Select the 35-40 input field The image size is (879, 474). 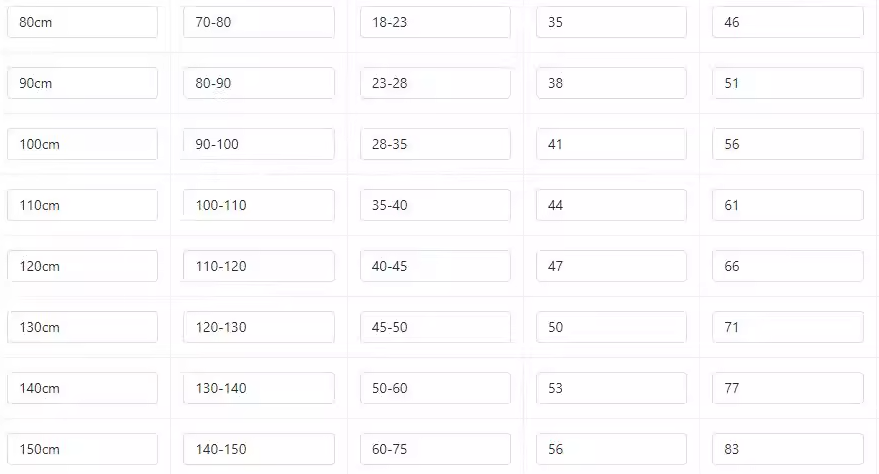tap(435, 205)
